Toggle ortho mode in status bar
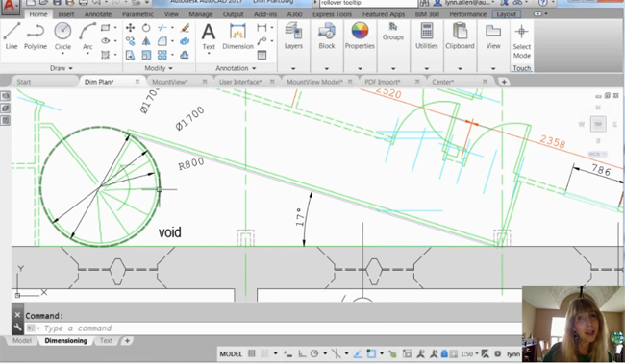This screenshot has width=625, height=364. (x=302, y=353)
